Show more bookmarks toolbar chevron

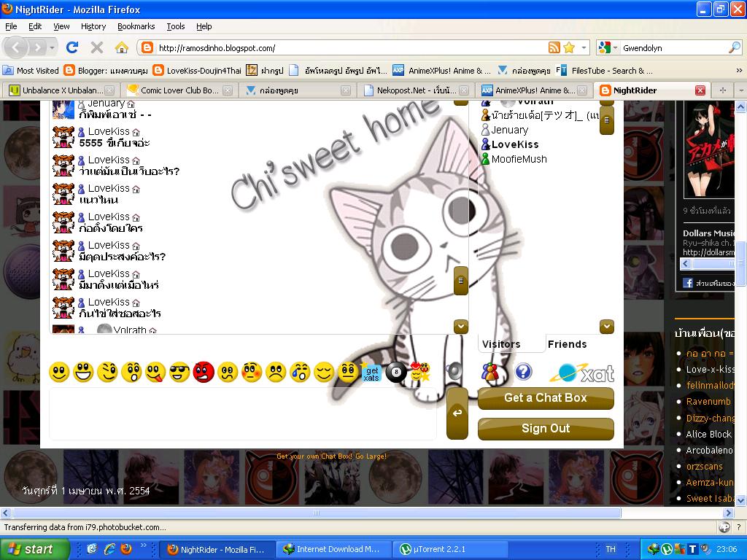739,71
